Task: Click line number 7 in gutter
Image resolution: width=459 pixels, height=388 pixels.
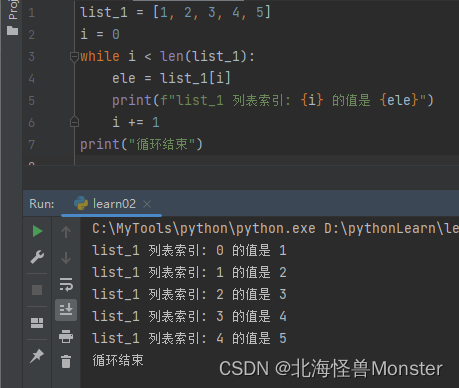Action: coord(32,145)
